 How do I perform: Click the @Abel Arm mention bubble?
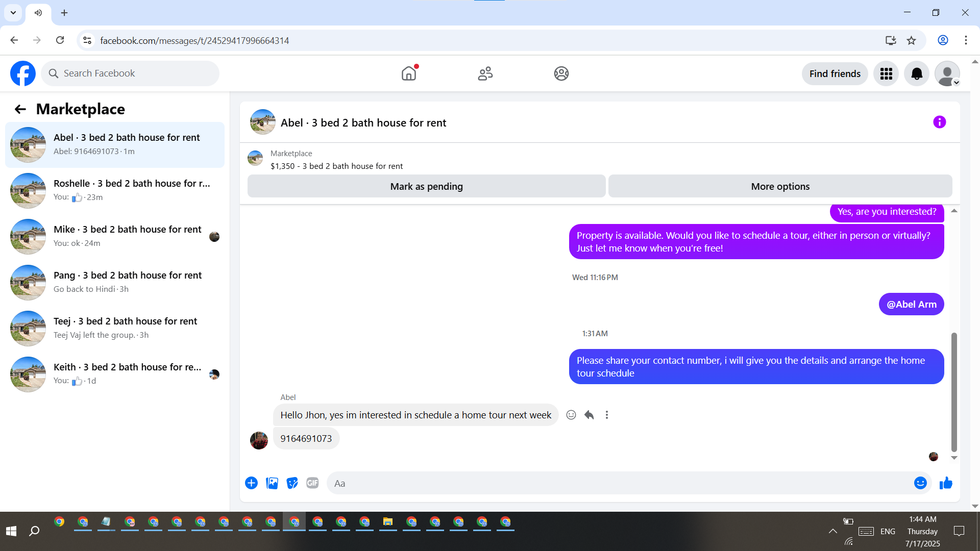(x=912, y=305)
